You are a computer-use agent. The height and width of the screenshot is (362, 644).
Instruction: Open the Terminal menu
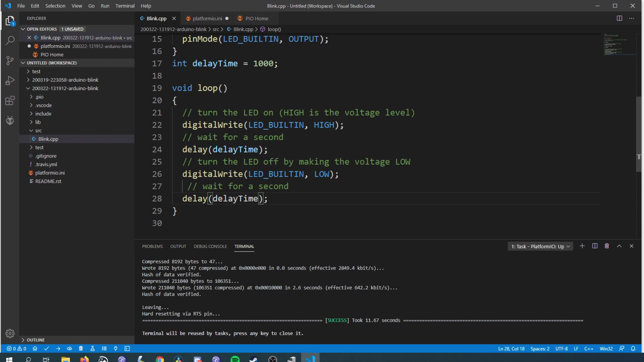coord(125,6)
